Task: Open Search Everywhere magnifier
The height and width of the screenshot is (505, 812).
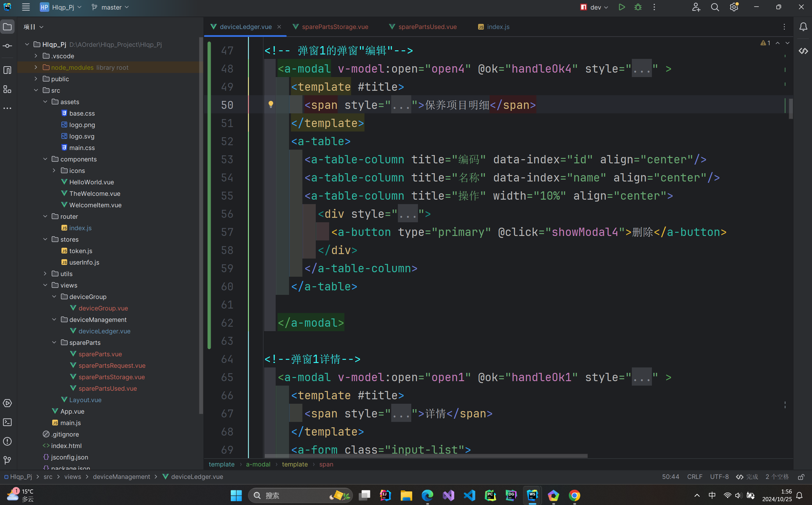Action: [715, 7]
